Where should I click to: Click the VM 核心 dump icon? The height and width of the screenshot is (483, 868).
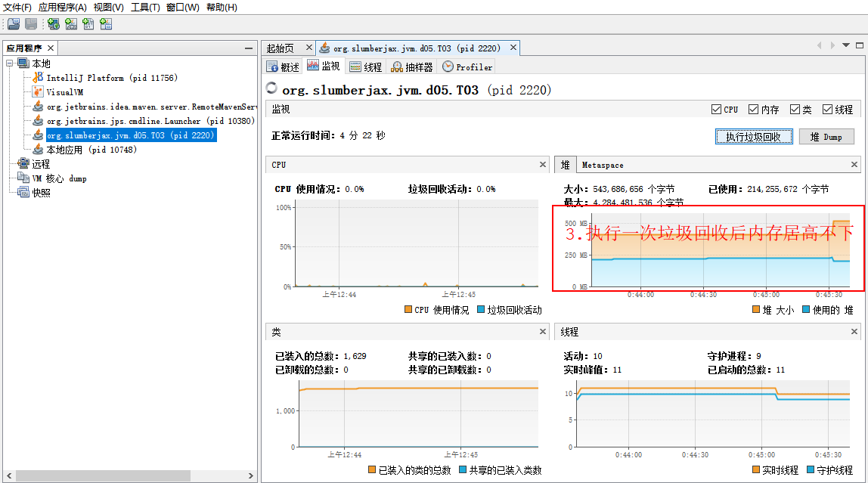[x=23, y=178]
